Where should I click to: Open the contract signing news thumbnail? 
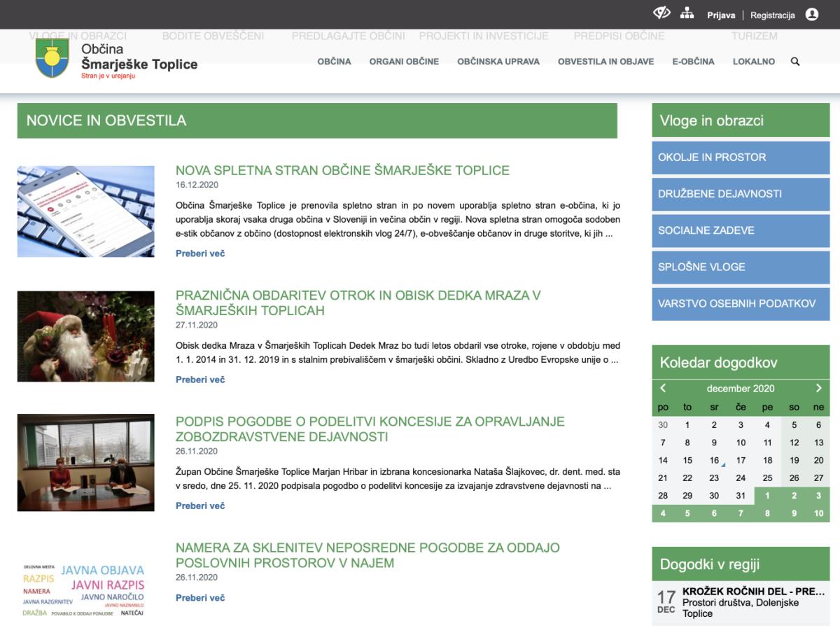pos(86,463)
